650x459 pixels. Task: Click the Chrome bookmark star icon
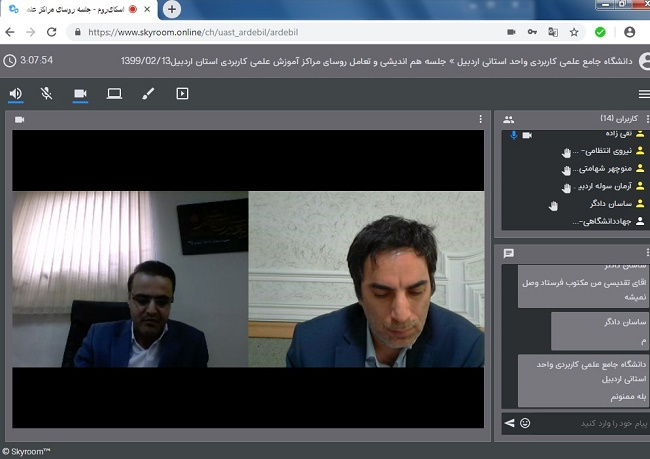click(574, 32)
